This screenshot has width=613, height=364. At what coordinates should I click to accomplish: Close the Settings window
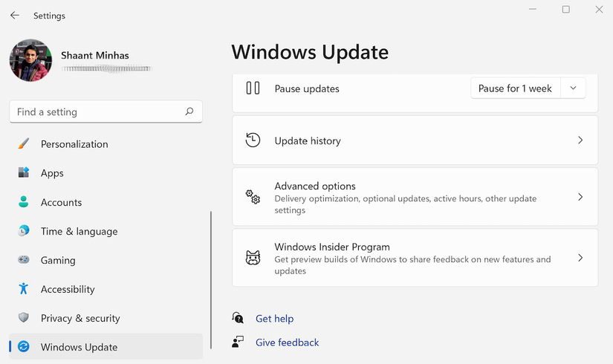coord(599,10)
